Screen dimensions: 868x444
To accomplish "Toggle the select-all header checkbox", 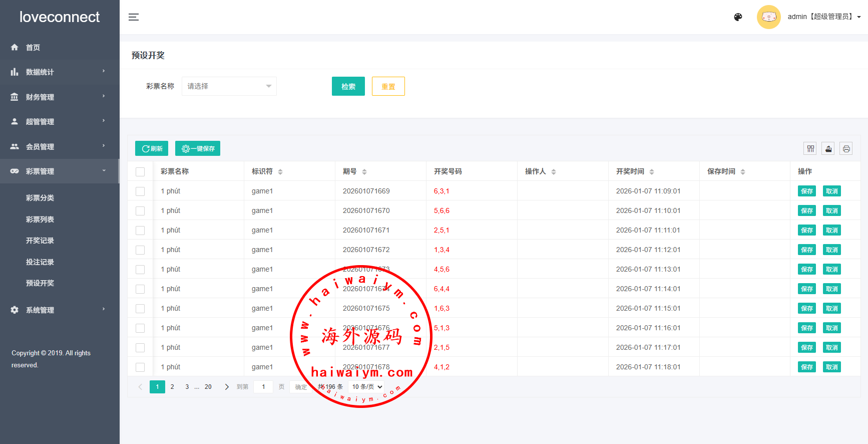I will (140, 172).
